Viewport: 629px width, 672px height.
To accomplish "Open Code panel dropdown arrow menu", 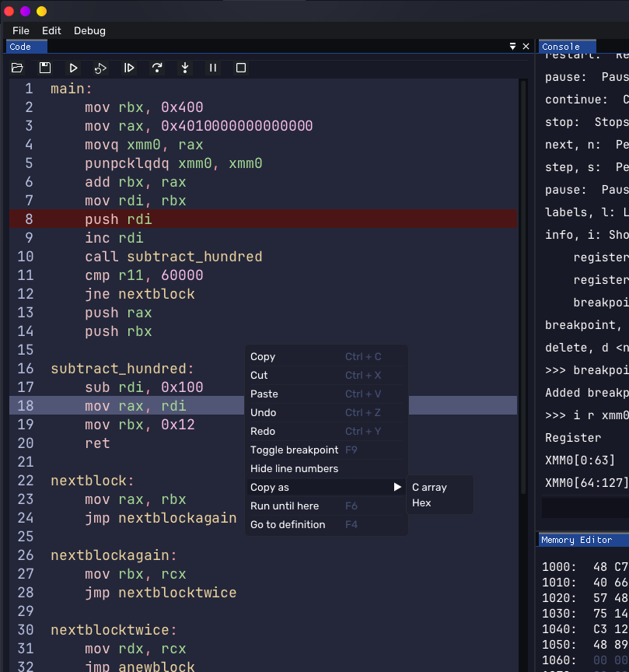I will click(512, 47).
